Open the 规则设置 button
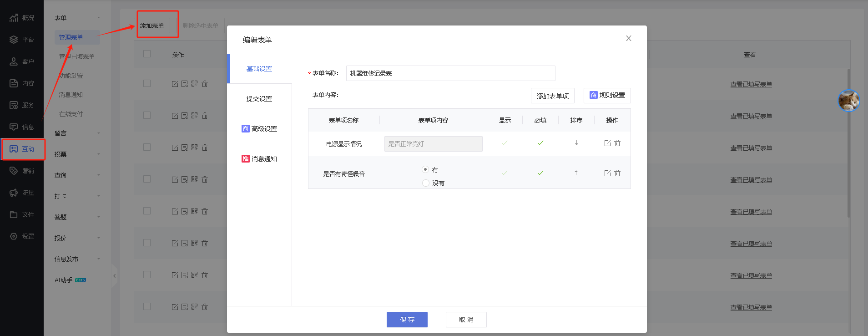The width and height of the screenshot is (868, 336). point(607,95)
